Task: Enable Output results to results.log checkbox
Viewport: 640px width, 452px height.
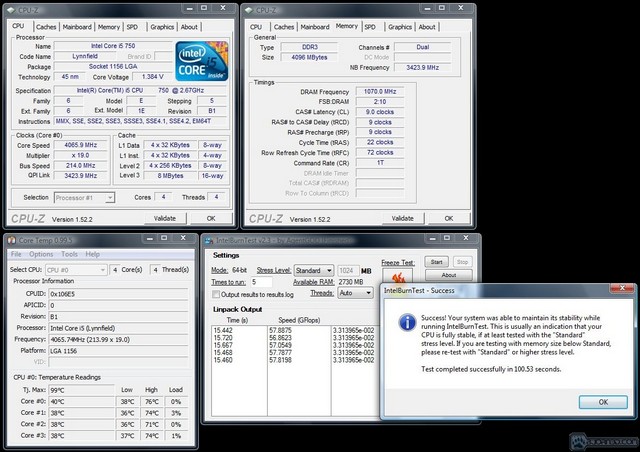Action: [216, 294]
